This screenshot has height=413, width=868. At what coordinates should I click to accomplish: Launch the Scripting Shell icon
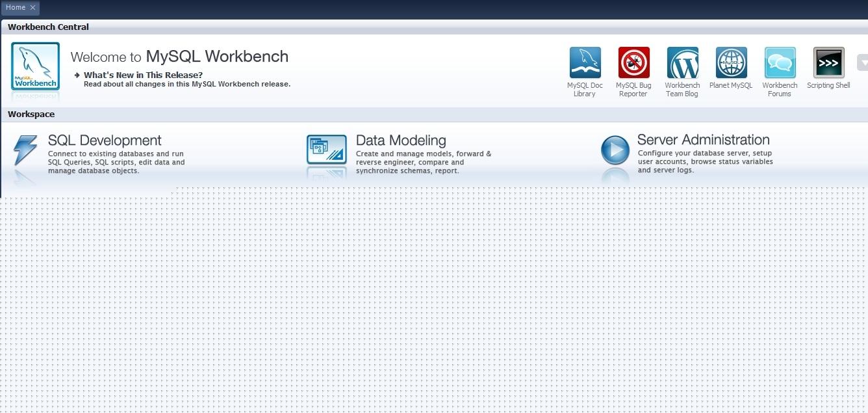click(x=828, y=62)
